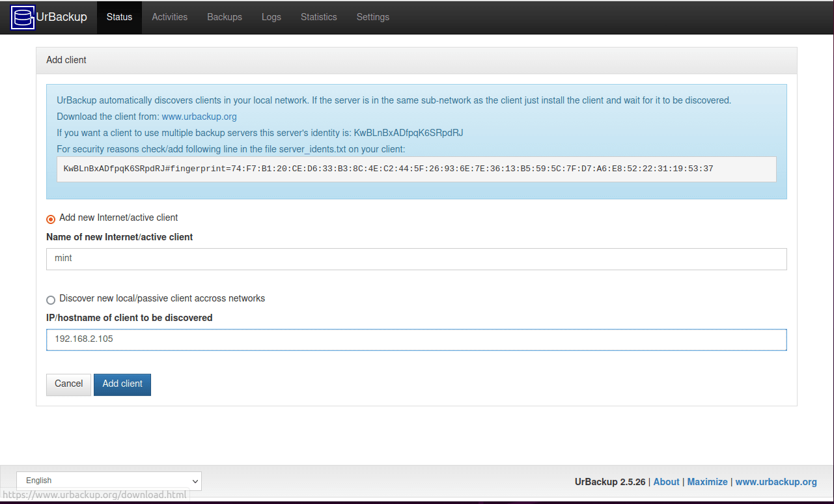Viewport: 834px width, 504px height.
Task: Switch to the Activities tab
Action: (170, 17)
